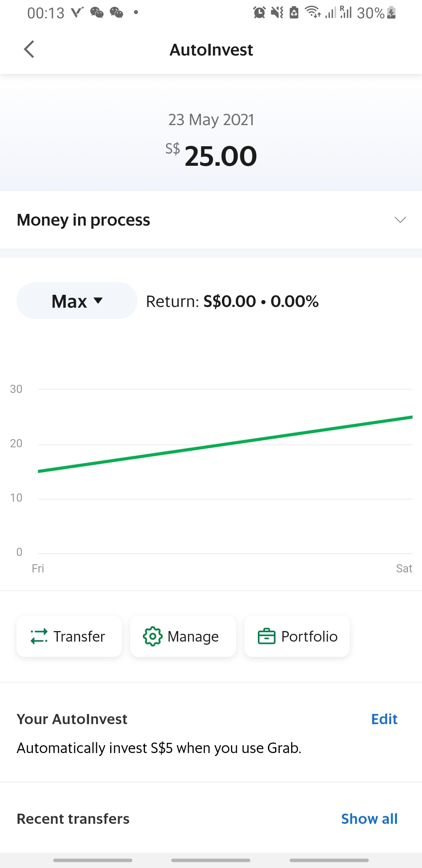This screenshot has height=868, width=422.
Task: Tap the Transfer arrows icon
Action: click(39, 636)
